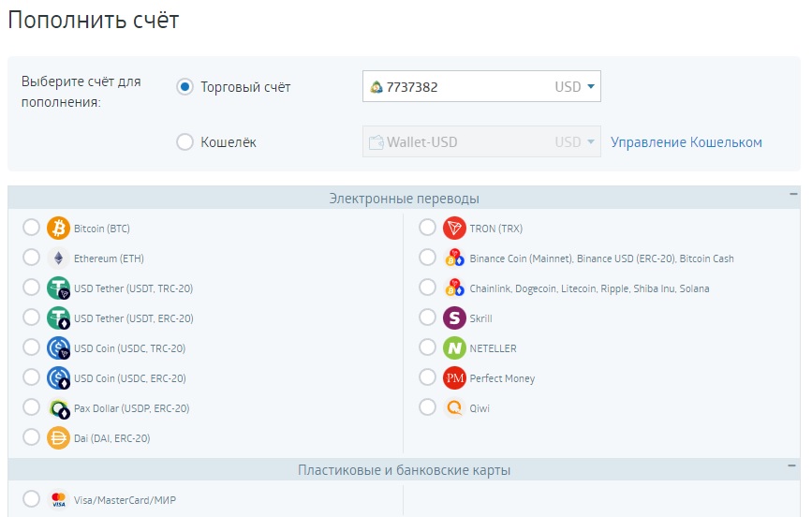Click the MetaTrader icon beside account 7737382
Image resolution: width=812 pixels, height=517 pixels.
coord(376,87)
